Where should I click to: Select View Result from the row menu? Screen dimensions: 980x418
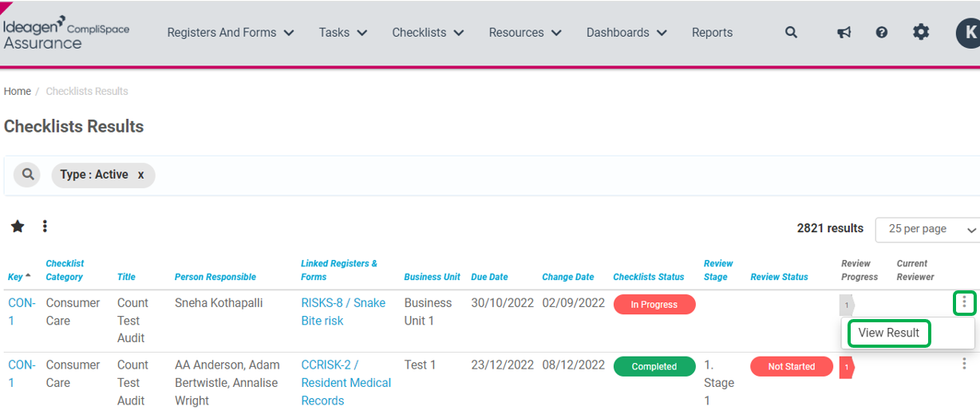(x=889, y=333)
